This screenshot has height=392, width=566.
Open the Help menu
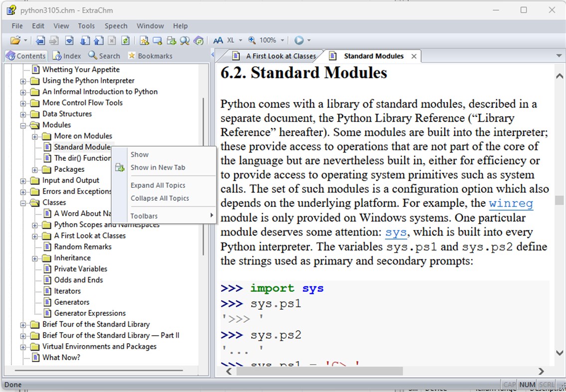(x=180, y=26)
